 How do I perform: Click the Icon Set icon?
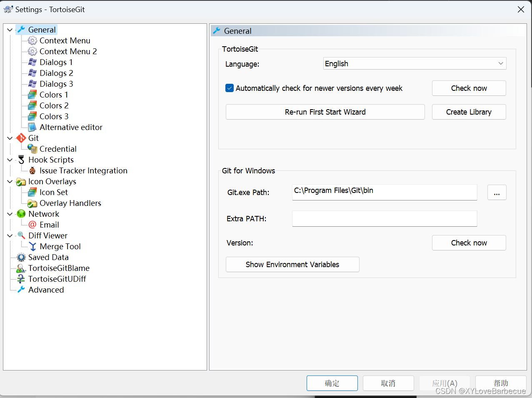pyautogui.click(x=32, y=192)
